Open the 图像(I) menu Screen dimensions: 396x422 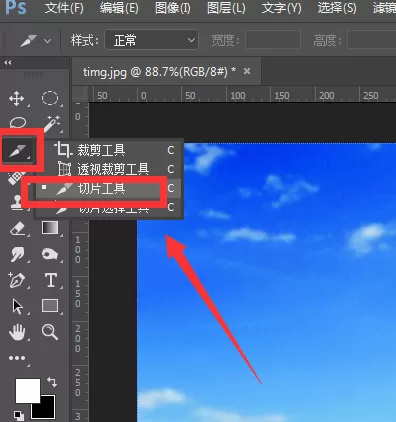click(x=173, y=8)
